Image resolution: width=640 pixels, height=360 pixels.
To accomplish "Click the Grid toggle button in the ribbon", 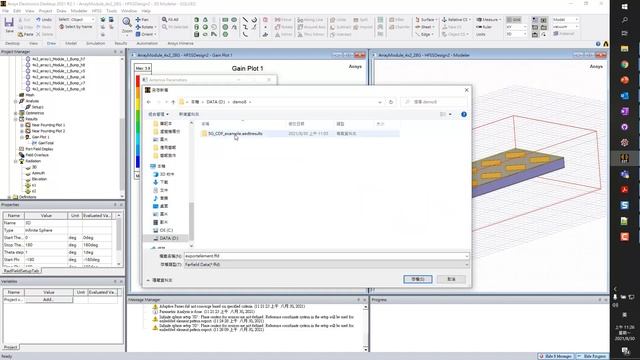I will pyautogui.click(x=513, y=20).
